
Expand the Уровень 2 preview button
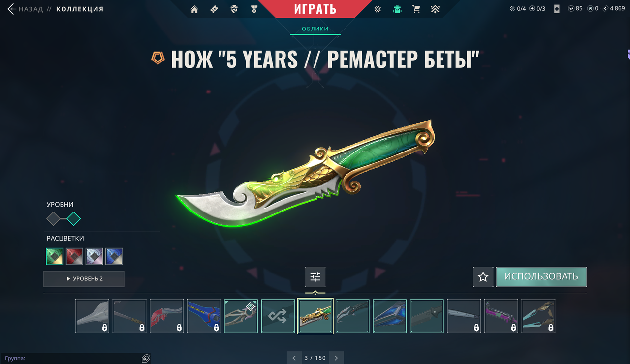(84, 279)
